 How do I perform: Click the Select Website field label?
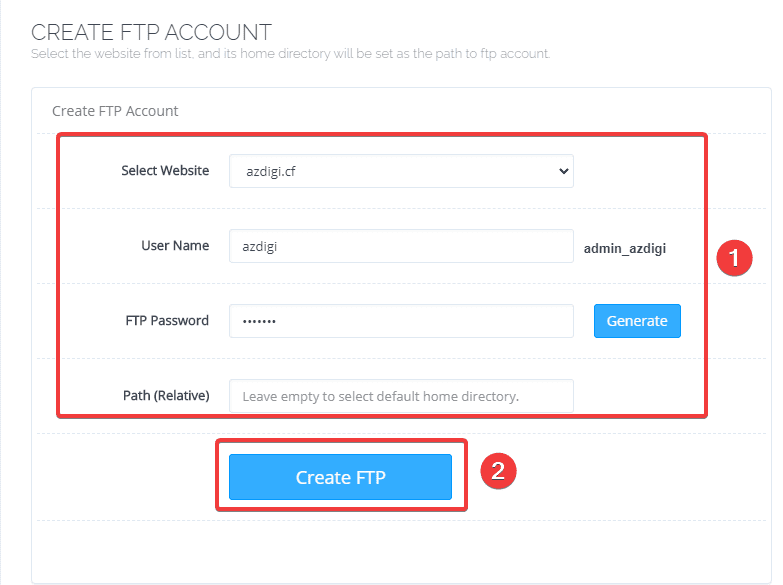pos(165,171)
